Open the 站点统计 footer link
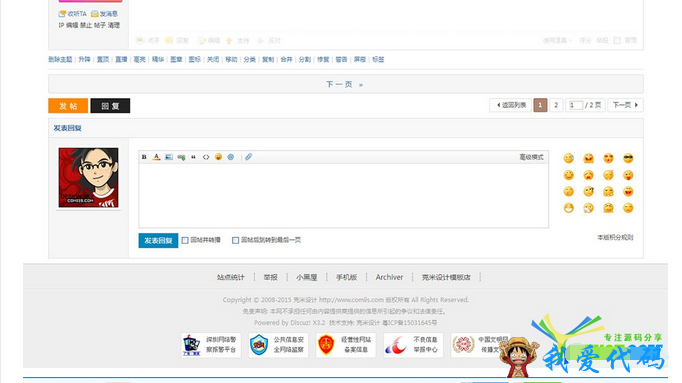Screen dimensions: 682x383 [x=231, y=277]
